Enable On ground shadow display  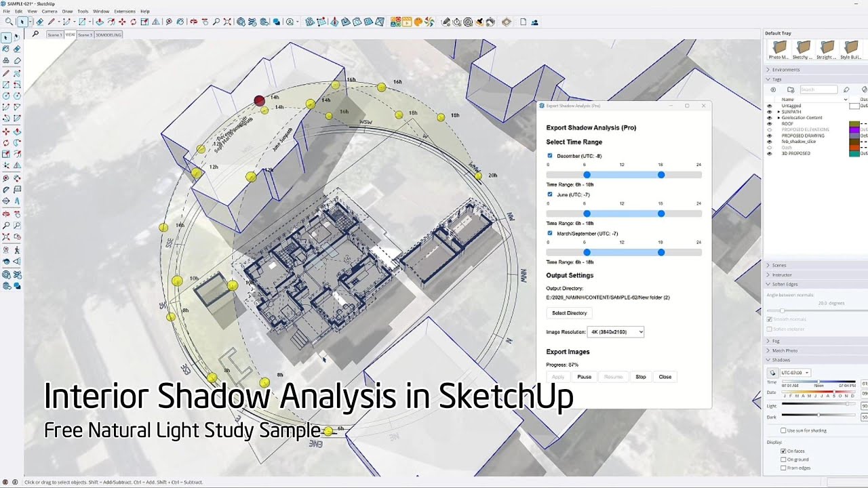[783, 460]
